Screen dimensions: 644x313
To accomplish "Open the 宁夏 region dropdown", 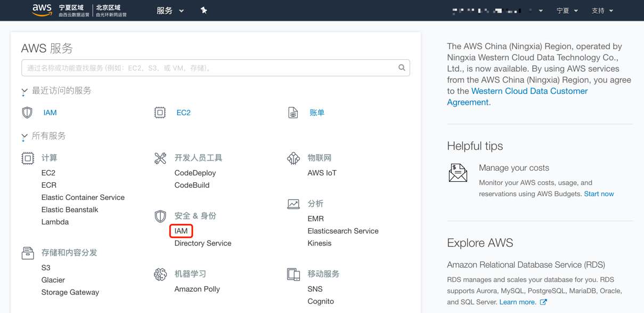I will point(567,11).
